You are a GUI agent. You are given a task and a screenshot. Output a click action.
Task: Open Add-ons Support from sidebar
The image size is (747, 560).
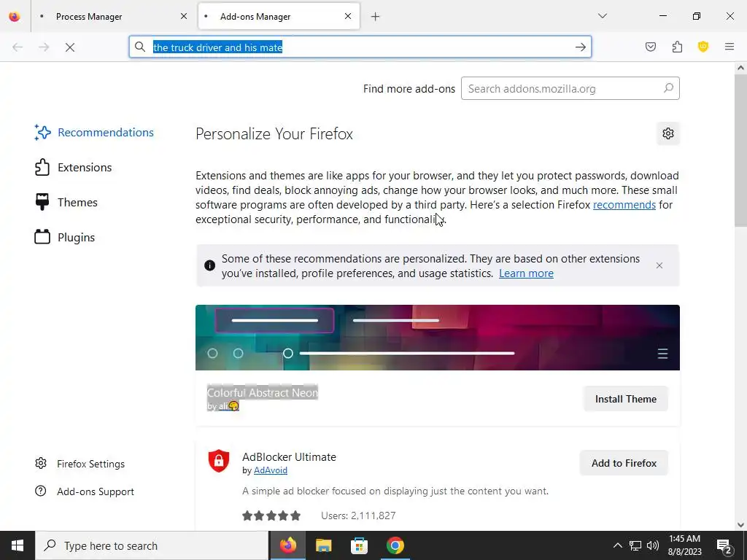pyautogui.click(x=85, y=491)
